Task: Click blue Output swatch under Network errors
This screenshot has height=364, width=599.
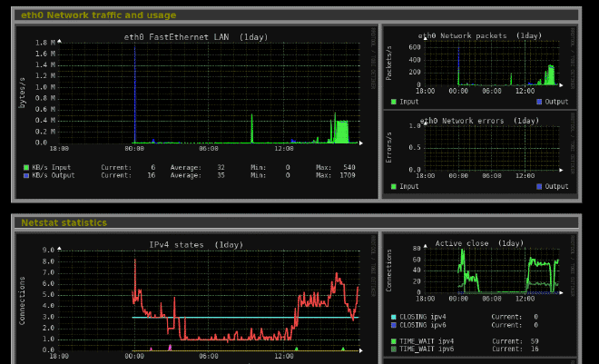Action: (x=539, y=186)
